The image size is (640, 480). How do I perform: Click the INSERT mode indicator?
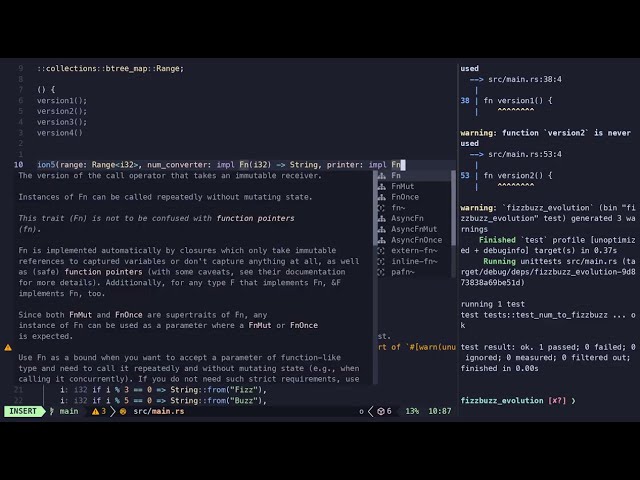pyautogui.click(x=23, y=411)
